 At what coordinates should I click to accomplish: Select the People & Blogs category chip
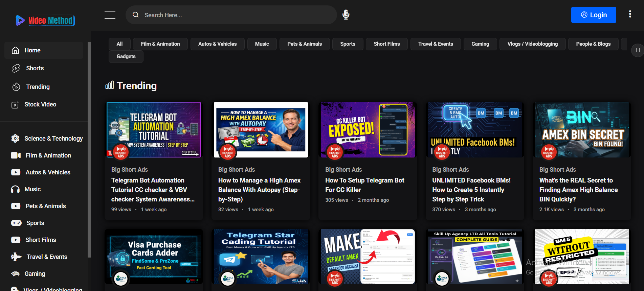click(594, 44)
